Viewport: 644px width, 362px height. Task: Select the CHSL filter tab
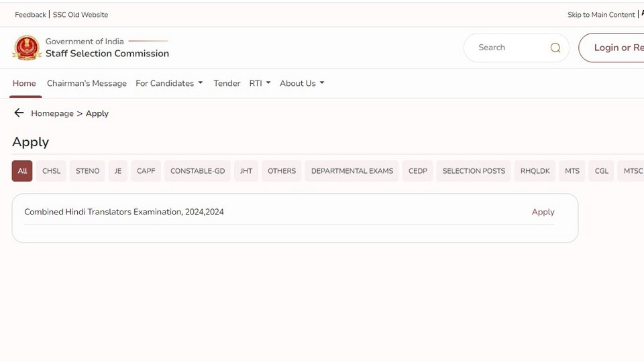point(52,171)
